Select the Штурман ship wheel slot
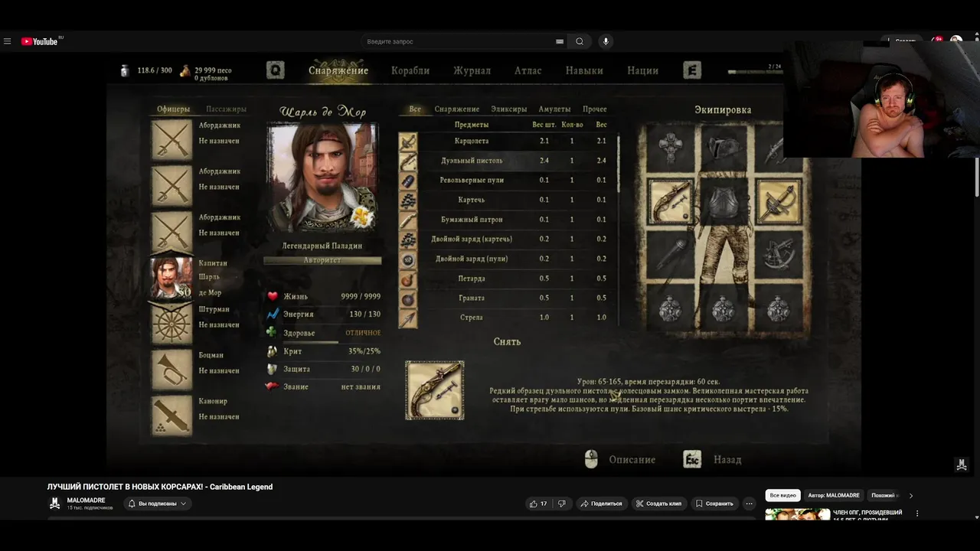The image size is (980, 551). 171,324
